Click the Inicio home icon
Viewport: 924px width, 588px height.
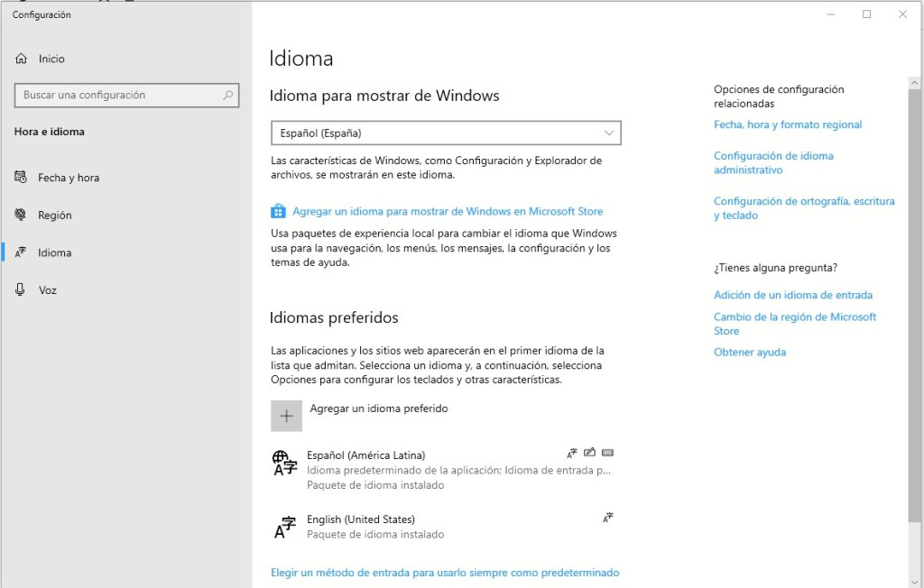click(x=22, y=59)
